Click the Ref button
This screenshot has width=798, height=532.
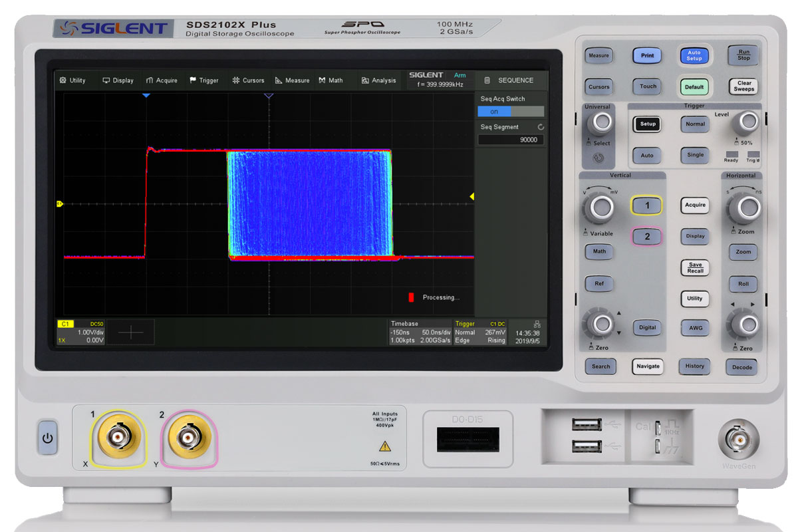tap(599, 283)
